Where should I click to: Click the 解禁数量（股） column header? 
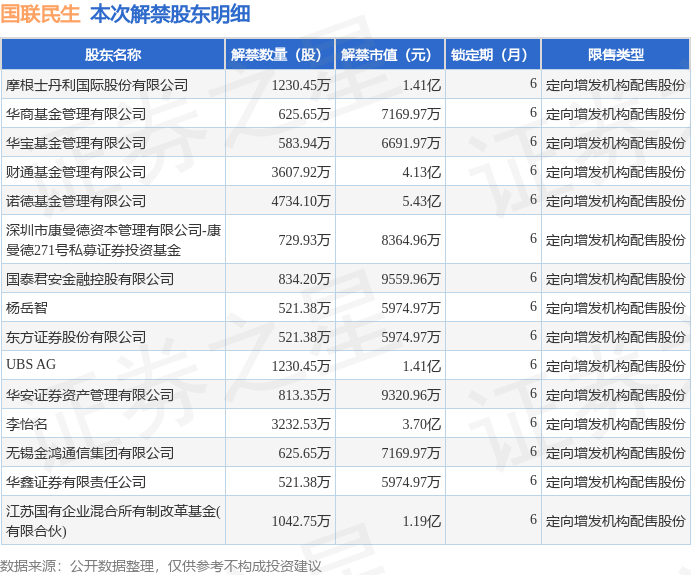(x=280, y=55)
